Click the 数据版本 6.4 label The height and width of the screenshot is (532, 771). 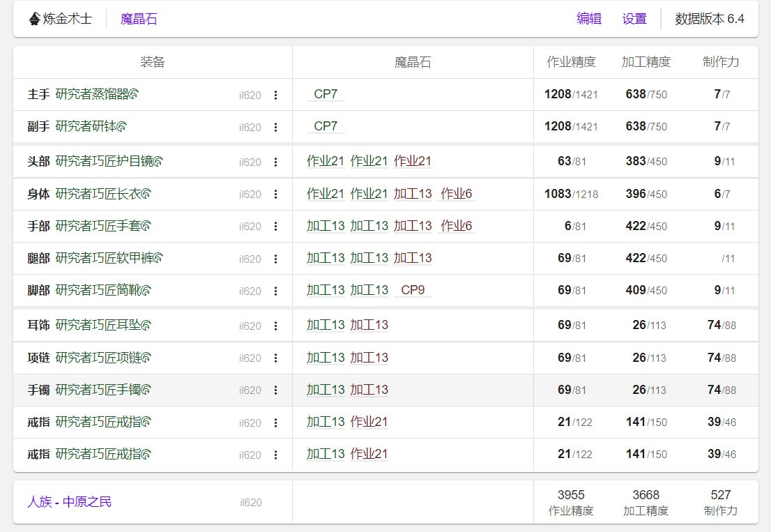click(710, 19)
